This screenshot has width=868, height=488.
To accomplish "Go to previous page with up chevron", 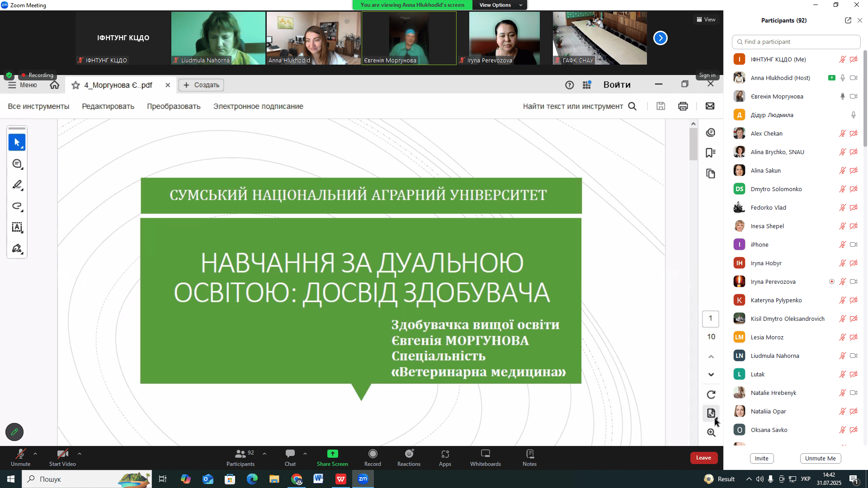I will click(711, 357).
